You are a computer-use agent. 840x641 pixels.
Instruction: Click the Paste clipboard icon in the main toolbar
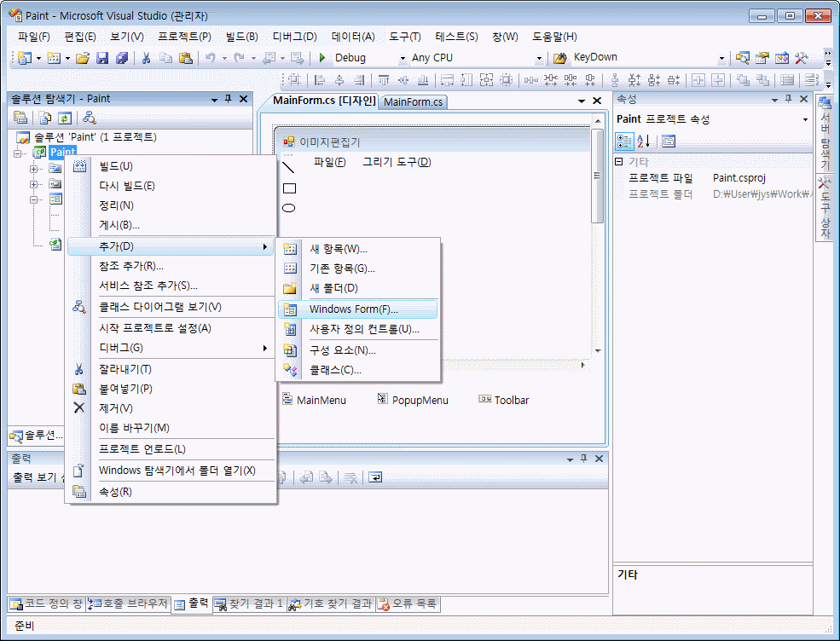tap(186, 58)
